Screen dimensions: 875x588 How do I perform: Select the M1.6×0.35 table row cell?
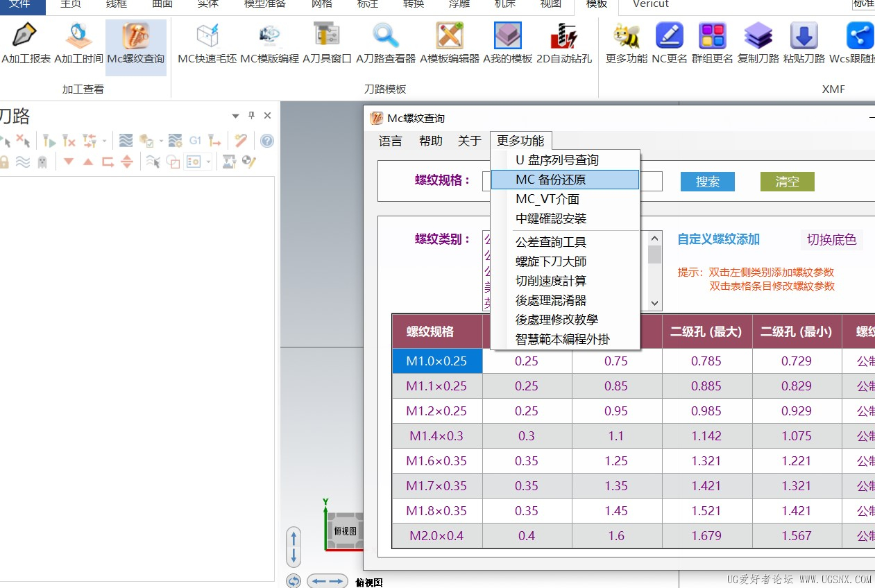tap(436, 461)
